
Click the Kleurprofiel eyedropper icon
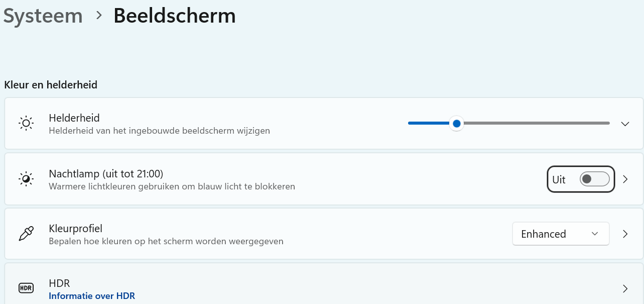pos(26,234)
